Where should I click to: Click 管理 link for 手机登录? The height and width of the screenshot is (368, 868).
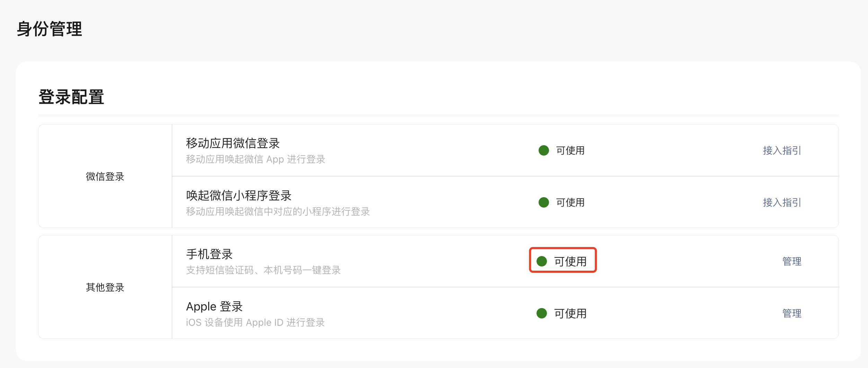pos(792,261)
